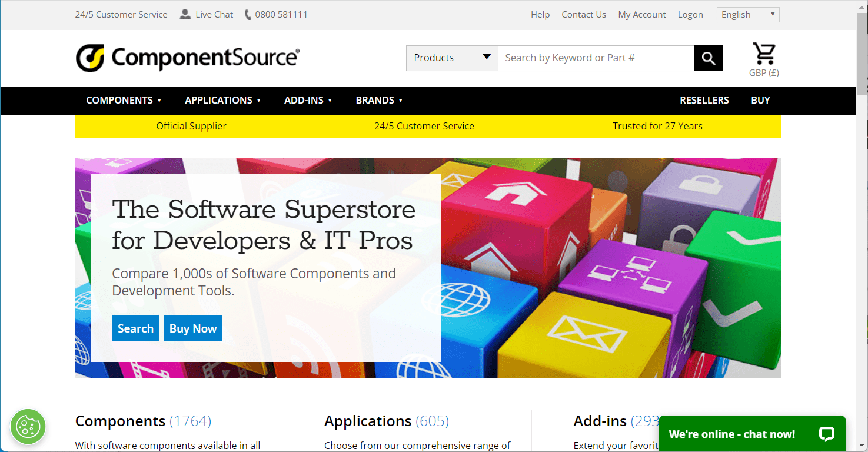Click the Search button in the banner
The width and height of the screenshot is (868, 452).
click(135, 328)
